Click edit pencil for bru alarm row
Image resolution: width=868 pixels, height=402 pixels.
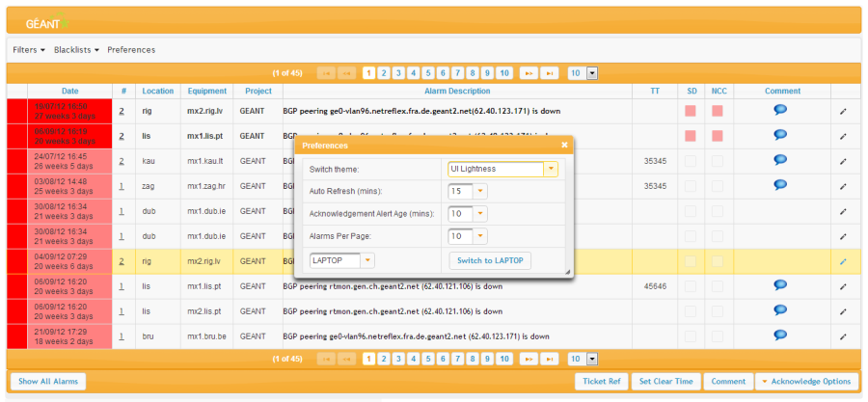point(843,336)
